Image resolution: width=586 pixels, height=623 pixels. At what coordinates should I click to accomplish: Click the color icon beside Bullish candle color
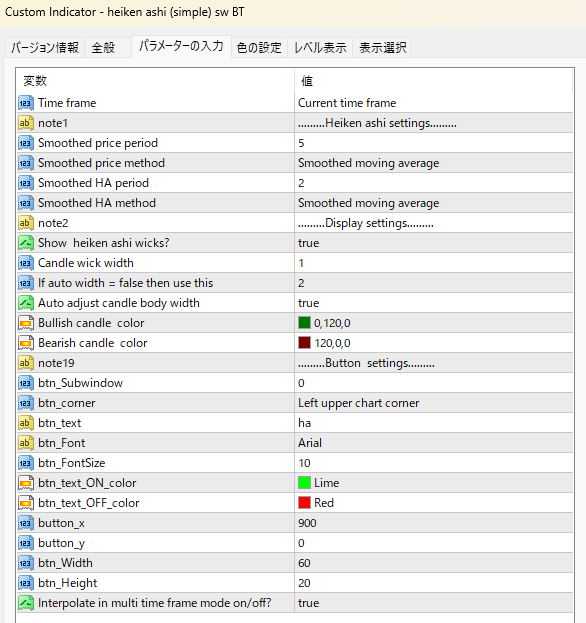click(x=26, y=323)
